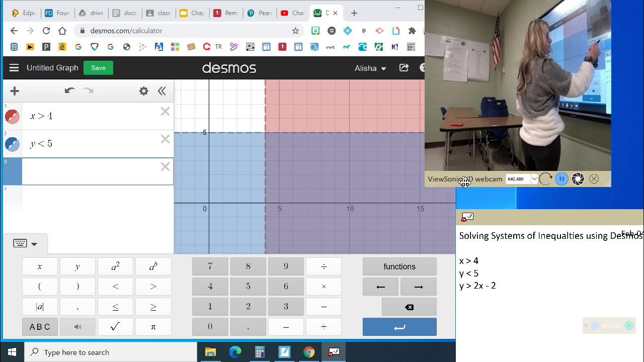Switch to the Remi browser tab
644x362 pixels.
[x=225, y=13]
